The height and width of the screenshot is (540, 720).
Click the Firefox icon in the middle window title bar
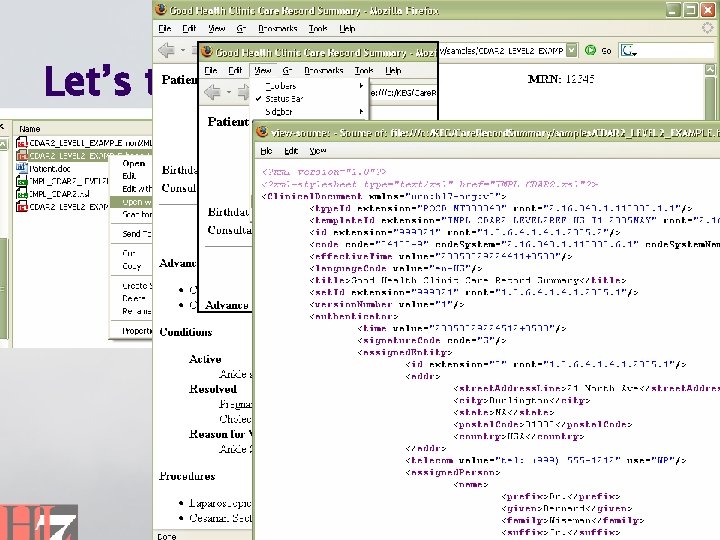point(207,52)
